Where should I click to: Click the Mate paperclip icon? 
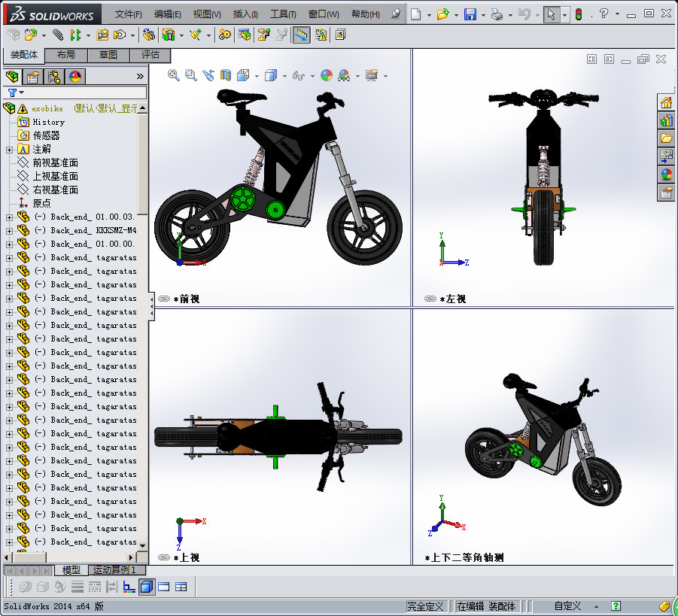click(57, 35)
